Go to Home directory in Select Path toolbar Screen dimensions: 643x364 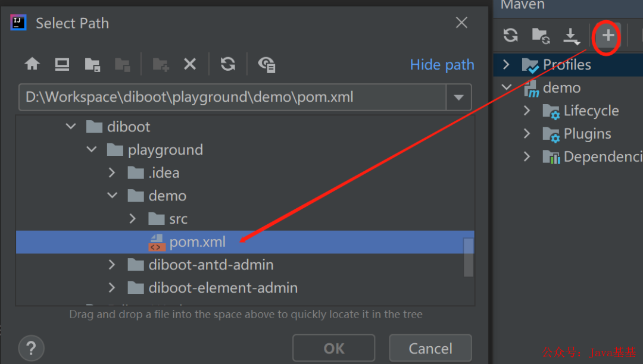click(32, 64)
